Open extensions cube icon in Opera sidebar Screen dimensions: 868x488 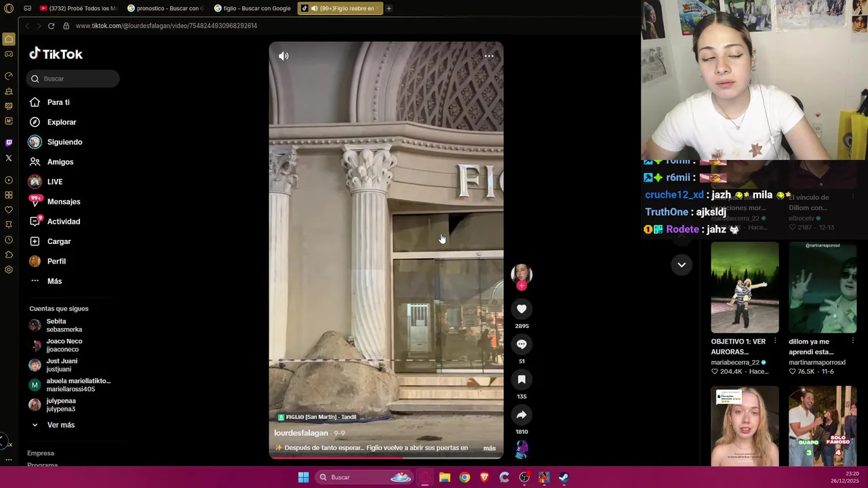9,255
